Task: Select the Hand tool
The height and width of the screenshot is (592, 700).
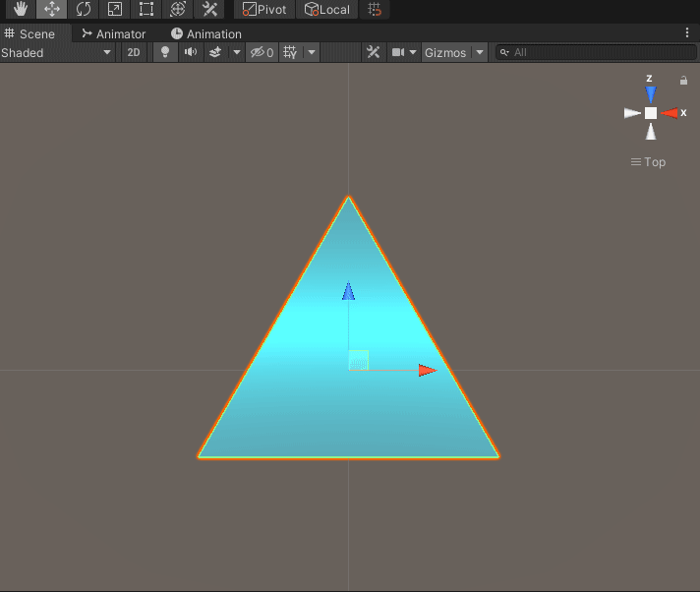Action: (x=20, y=9)
